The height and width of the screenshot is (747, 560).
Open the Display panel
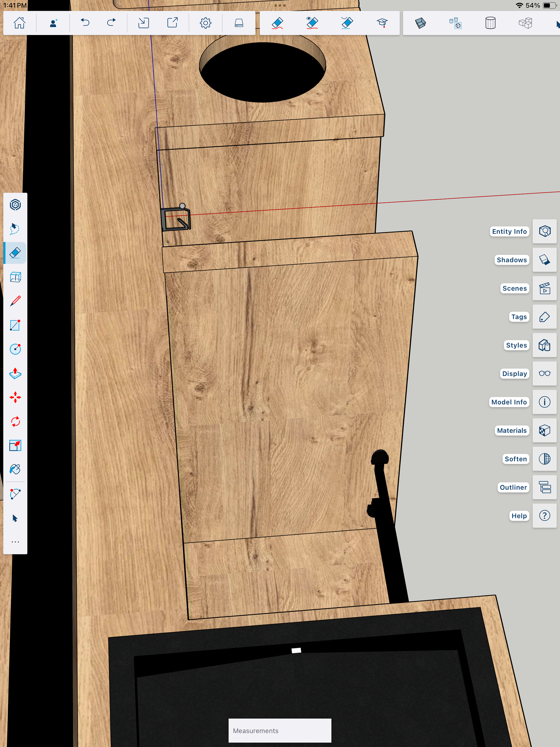tap(544, 373)
